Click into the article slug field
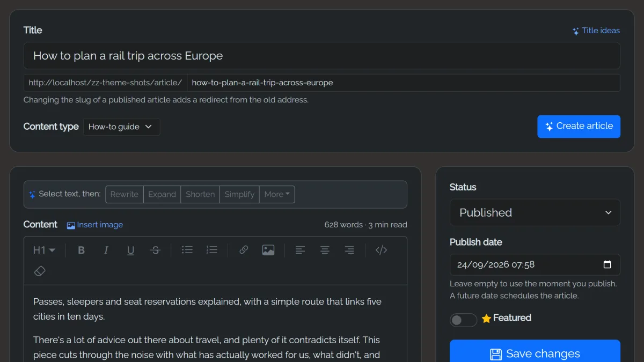 [404, 83]
